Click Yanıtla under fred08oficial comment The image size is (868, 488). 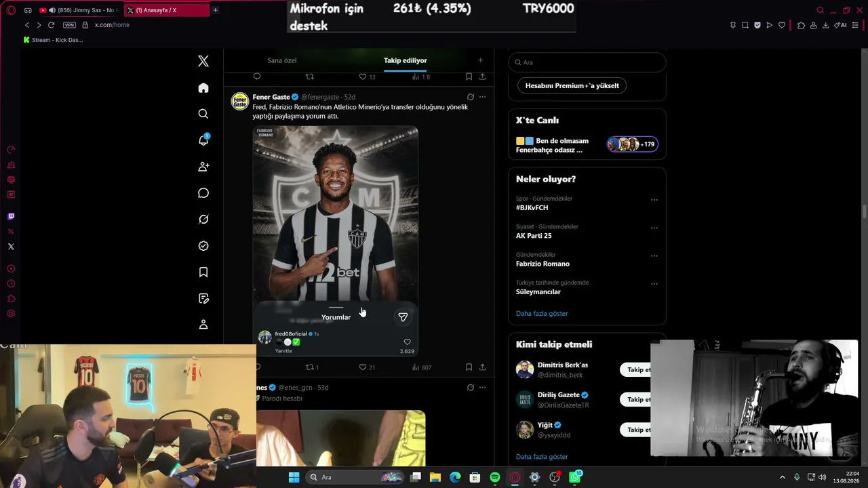283,351
